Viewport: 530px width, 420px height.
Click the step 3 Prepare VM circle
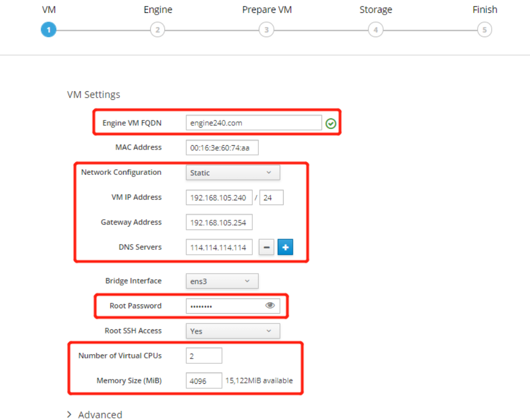(x=266, y=30)
